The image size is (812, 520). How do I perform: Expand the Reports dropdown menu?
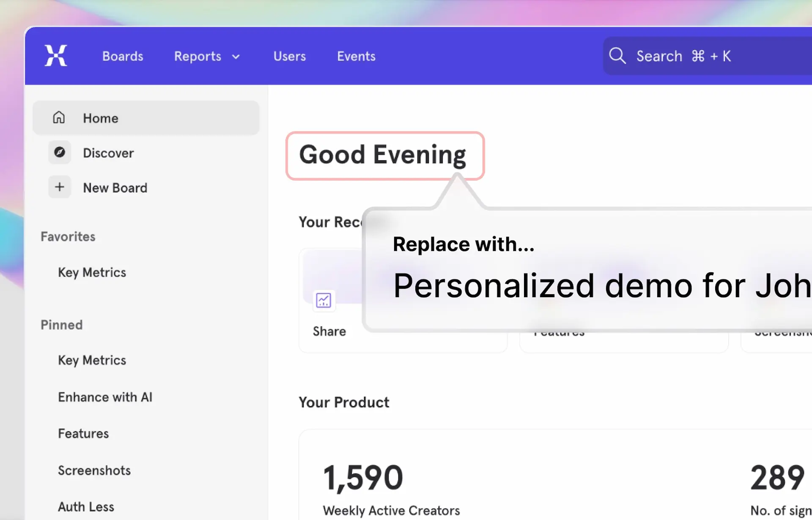(x=206, y=56)
